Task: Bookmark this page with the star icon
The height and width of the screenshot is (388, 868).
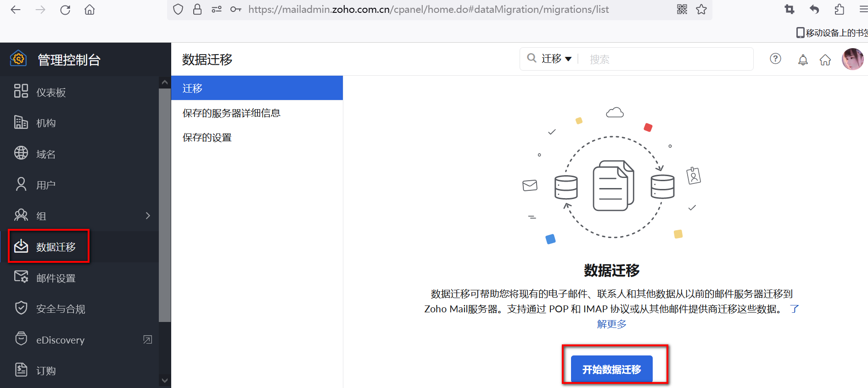Action: [x=701, y=9]
